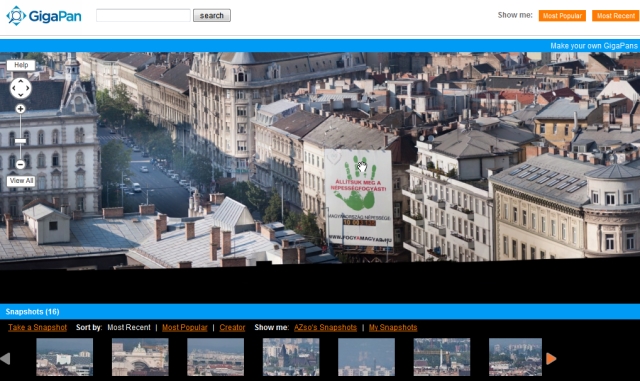Show AZso's Snapshots
Image resolution: width=640 pixels, height=381 pixels.
coord(325,328)
